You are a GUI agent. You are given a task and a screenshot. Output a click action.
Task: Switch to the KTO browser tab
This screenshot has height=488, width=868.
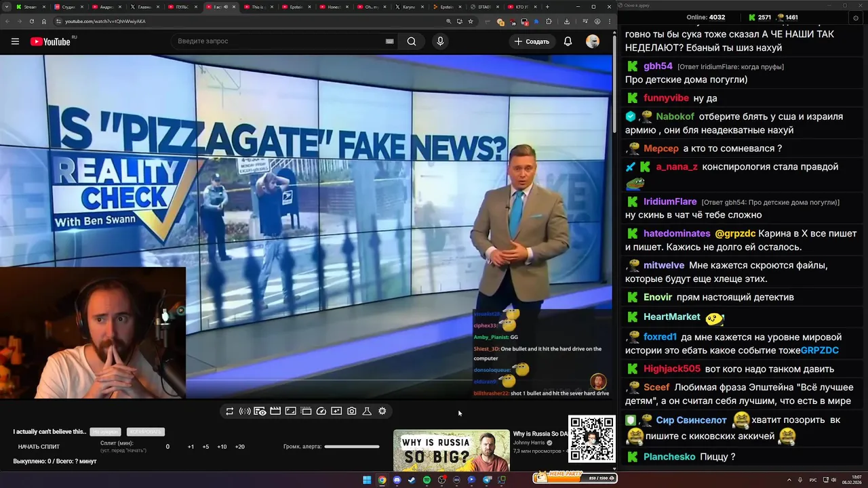(524, 7)
